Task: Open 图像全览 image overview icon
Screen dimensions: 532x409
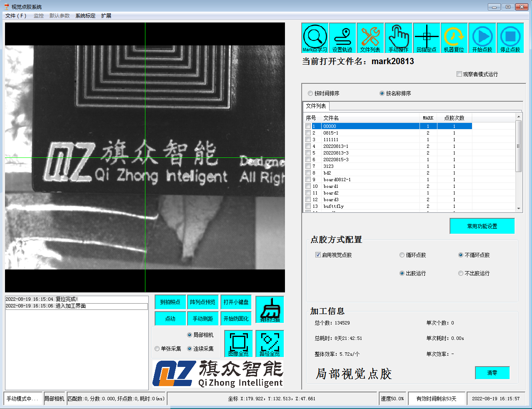Action: (238, 344)
